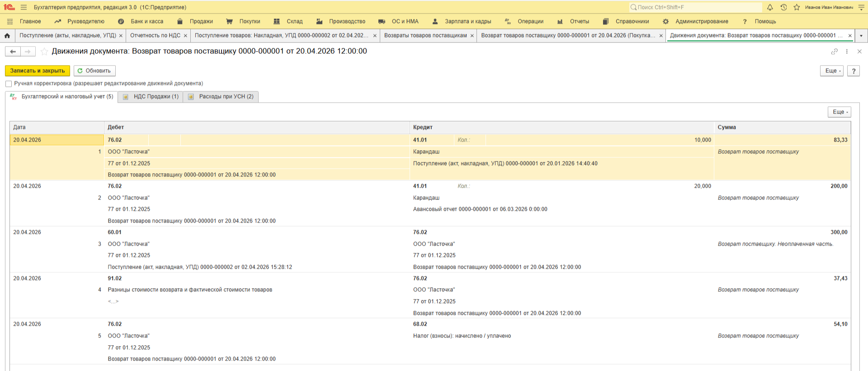The image size is (868, 371).
Task: Close the Отчетность по НДС tab
Action: [185, 36]
